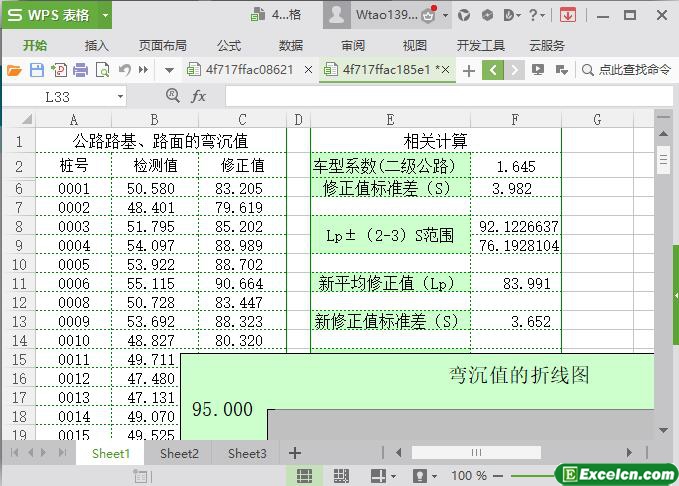Screen dimensions: 679x486
Task: Print the spreadsheet with the printer icon
Action: point(81,70)
